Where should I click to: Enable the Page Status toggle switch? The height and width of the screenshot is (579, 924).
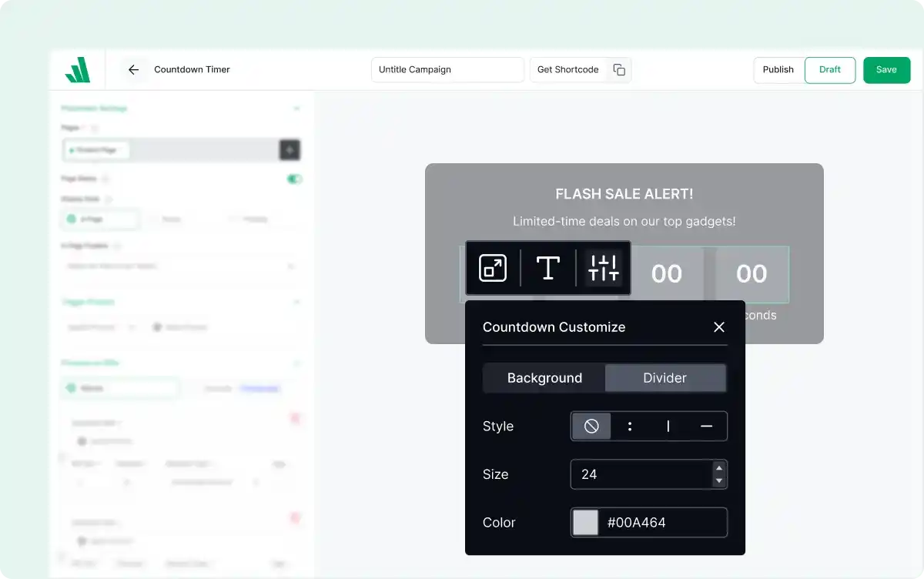click(x=293, y=179)
